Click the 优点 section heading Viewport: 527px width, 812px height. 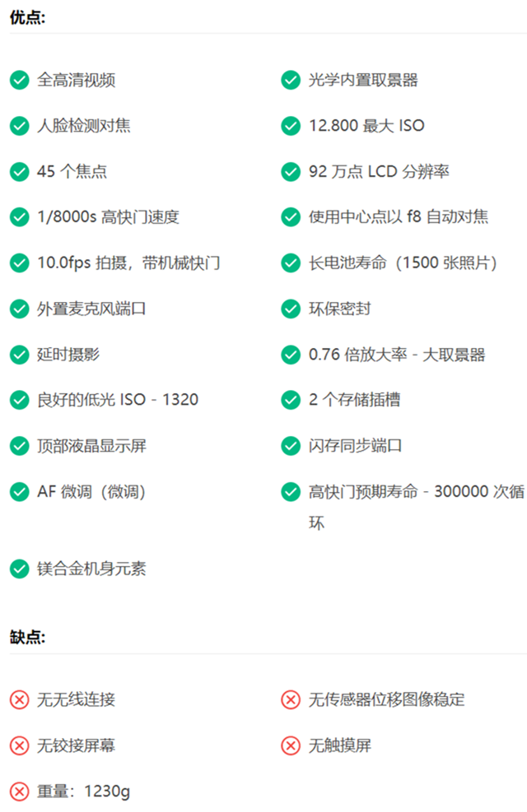tap(28, 18)
